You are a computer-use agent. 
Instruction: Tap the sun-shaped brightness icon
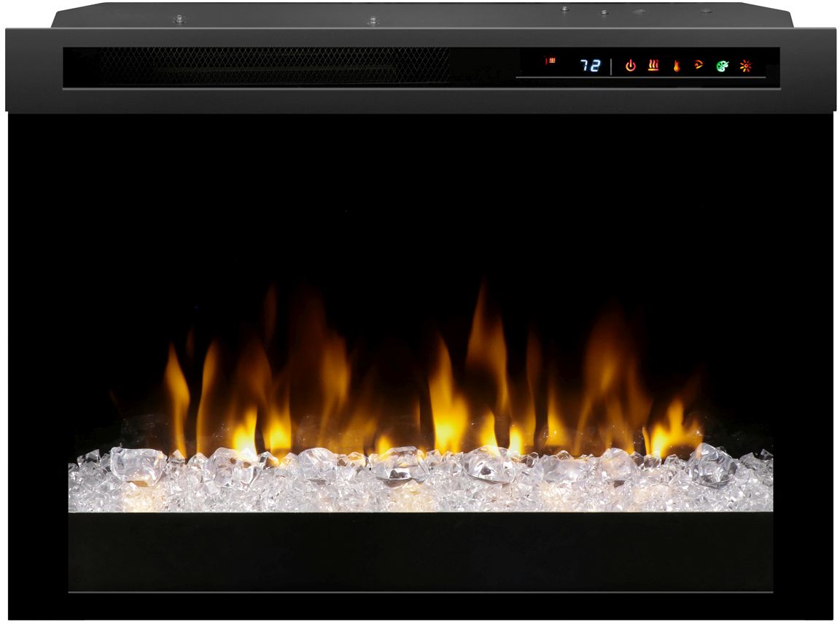coord(745,66)
